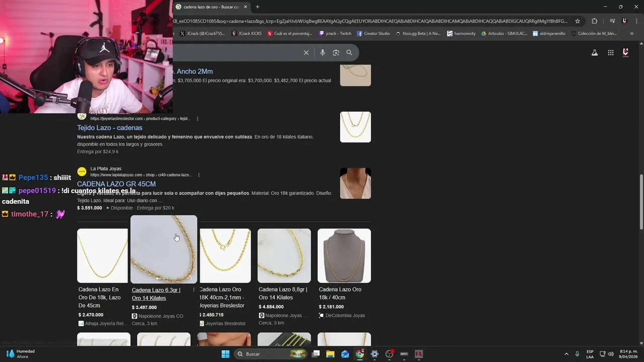The image size is (644, 362).
Task: Open Noiz.gg Beta bookmark
Action: point(418,34)
